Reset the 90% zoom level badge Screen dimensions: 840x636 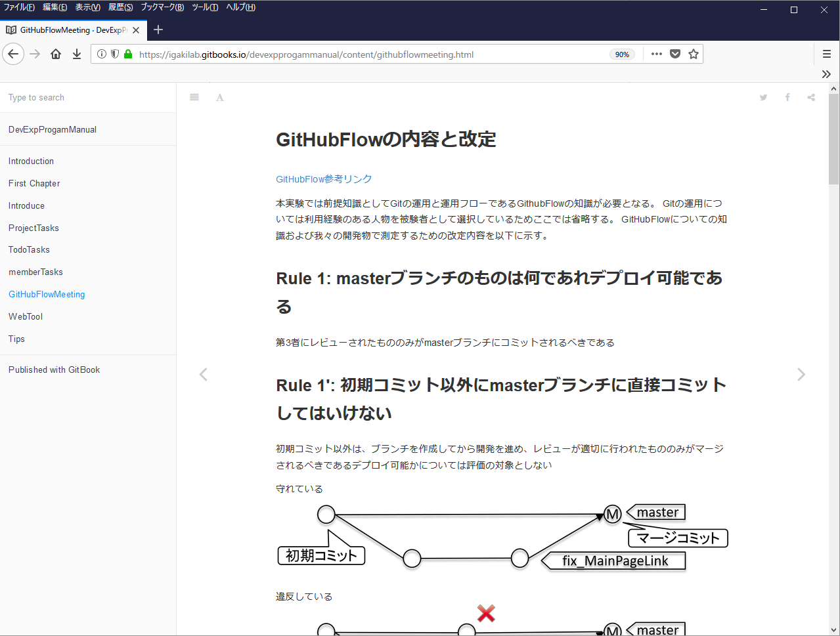[622, 54]
